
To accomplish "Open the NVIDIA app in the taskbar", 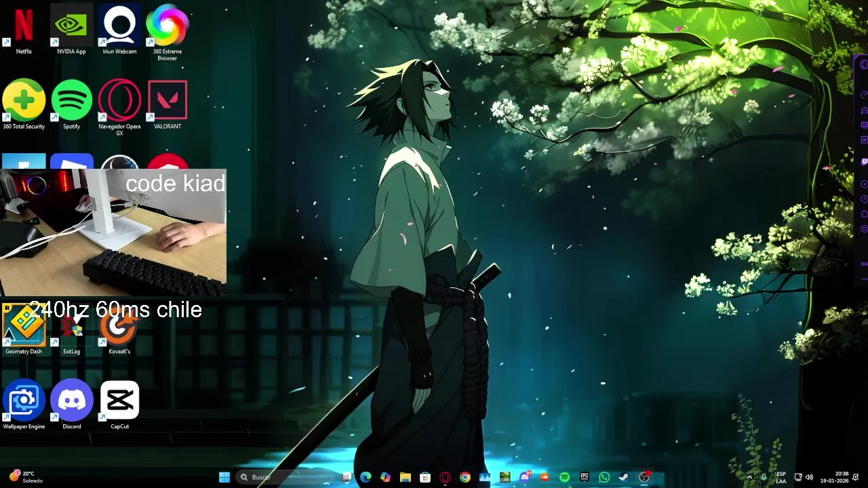I will pos(505,477).
